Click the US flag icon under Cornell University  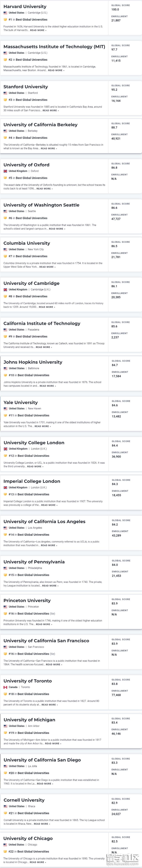pyautogui.click(x=5, y=806)
